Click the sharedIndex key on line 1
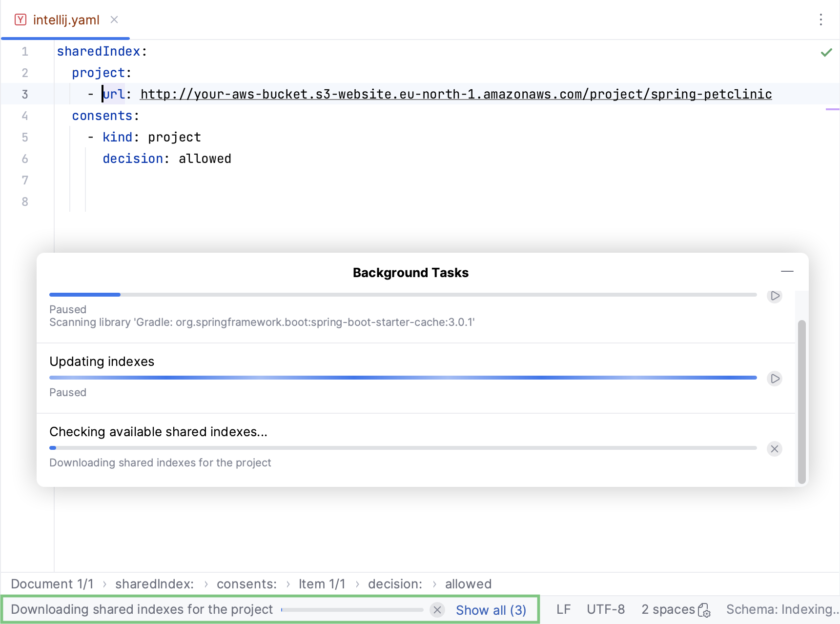 click(x=98, y=51)
